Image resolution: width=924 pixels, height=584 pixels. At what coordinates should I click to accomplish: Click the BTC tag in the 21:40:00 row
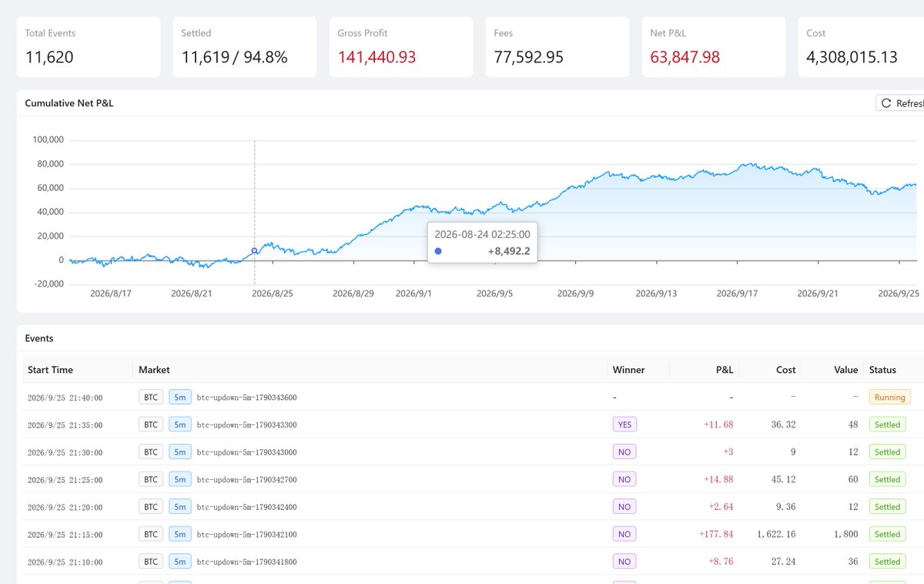tap(151, 398)
